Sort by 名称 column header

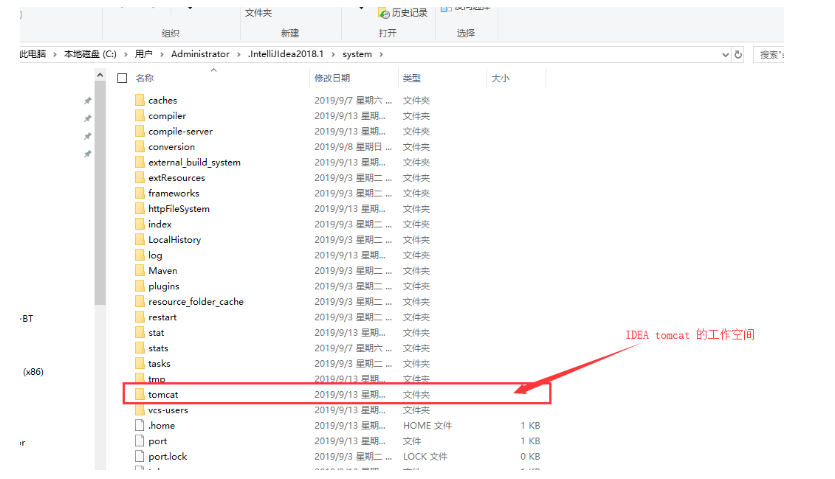[x=145, y=78]
